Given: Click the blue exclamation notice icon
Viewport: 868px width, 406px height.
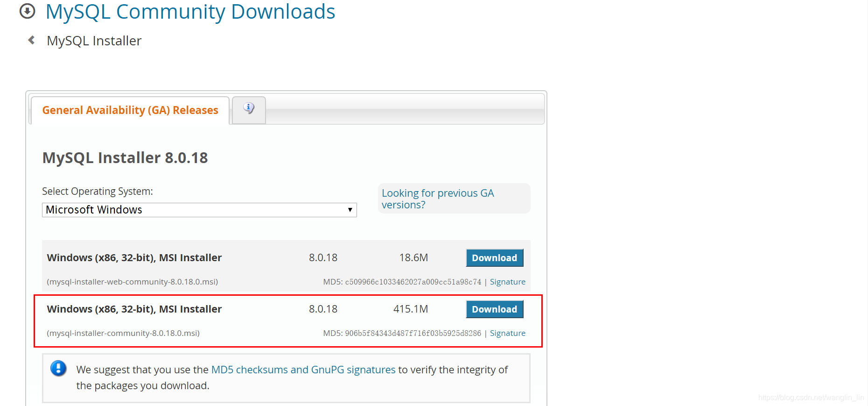Looking at the screenshot, I should click(58, 368).
